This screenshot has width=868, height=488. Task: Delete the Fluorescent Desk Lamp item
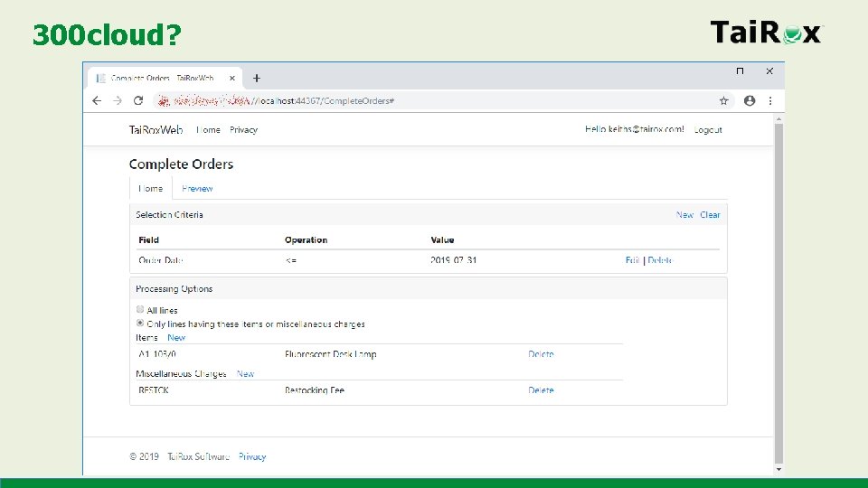(x=541, y=354)
